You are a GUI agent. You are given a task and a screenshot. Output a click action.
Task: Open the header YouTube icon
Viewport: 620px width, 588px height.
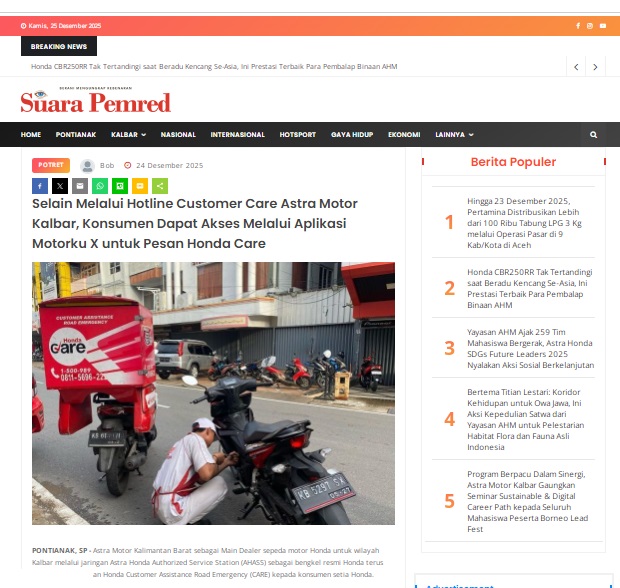(603, 26)
